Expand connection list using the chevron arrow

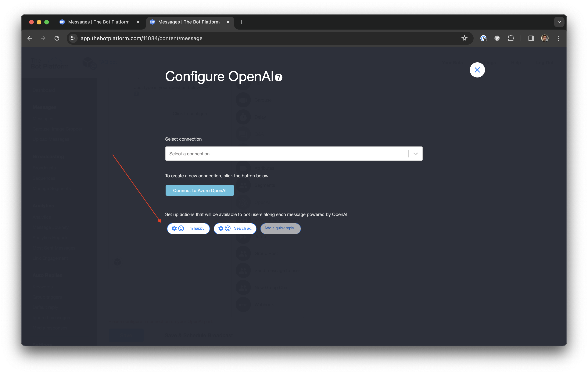click(415, 154)
